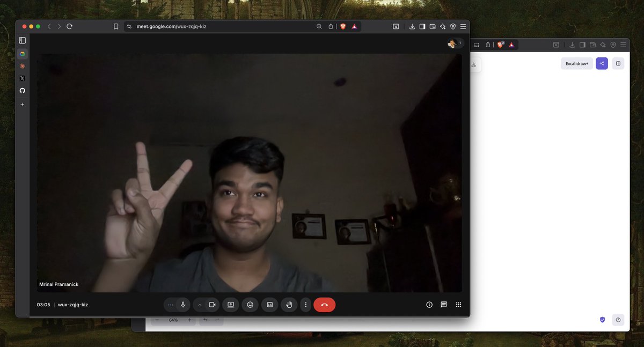
Task: Open Leo AI sparkle in Meet window
Action: [443, 26]
